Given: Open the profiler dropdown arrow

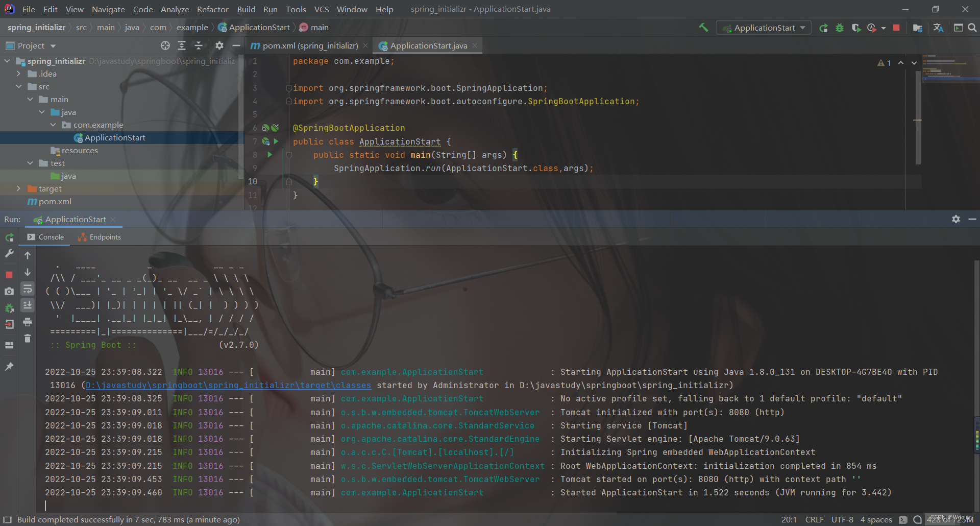Looking at the screenshot, I should tap(884, 28).
